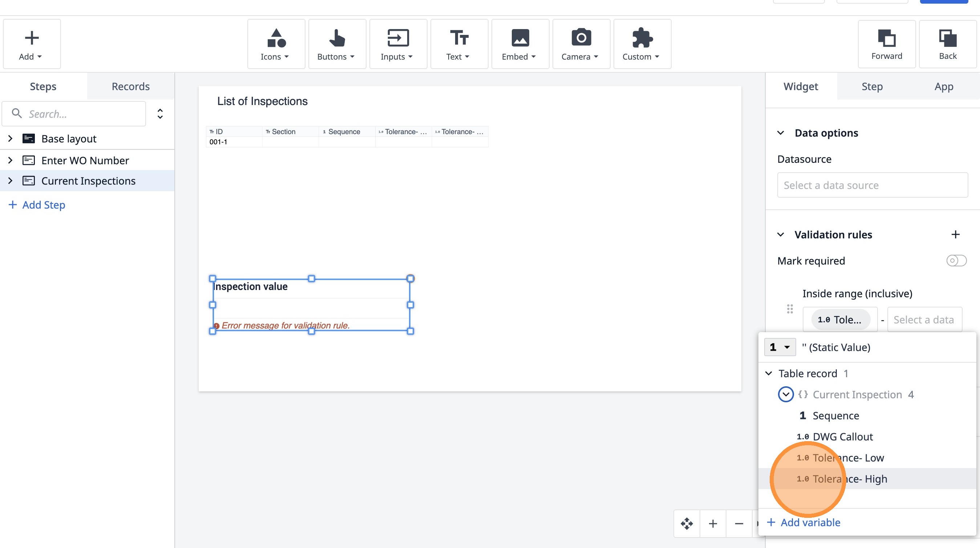Open the Icons widget menu
Viewport: 980px width, 548px height.
(276, 44)
